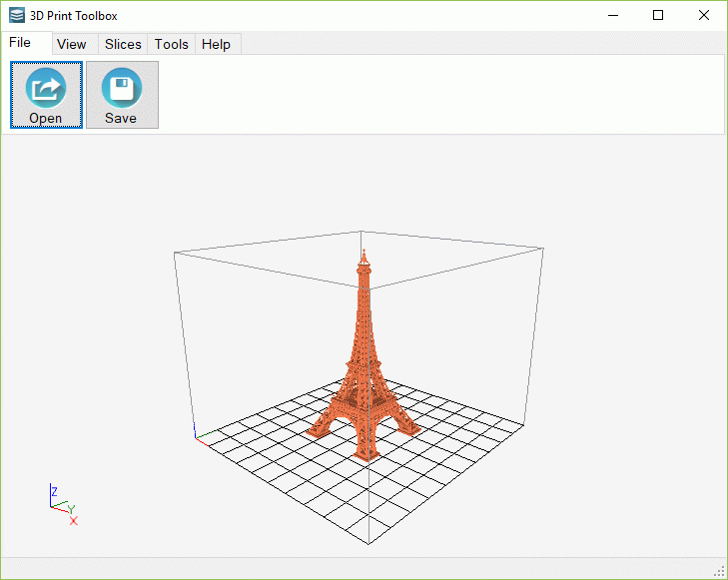
Task: Switch to the View tab
Action: (x=74, y=44)
